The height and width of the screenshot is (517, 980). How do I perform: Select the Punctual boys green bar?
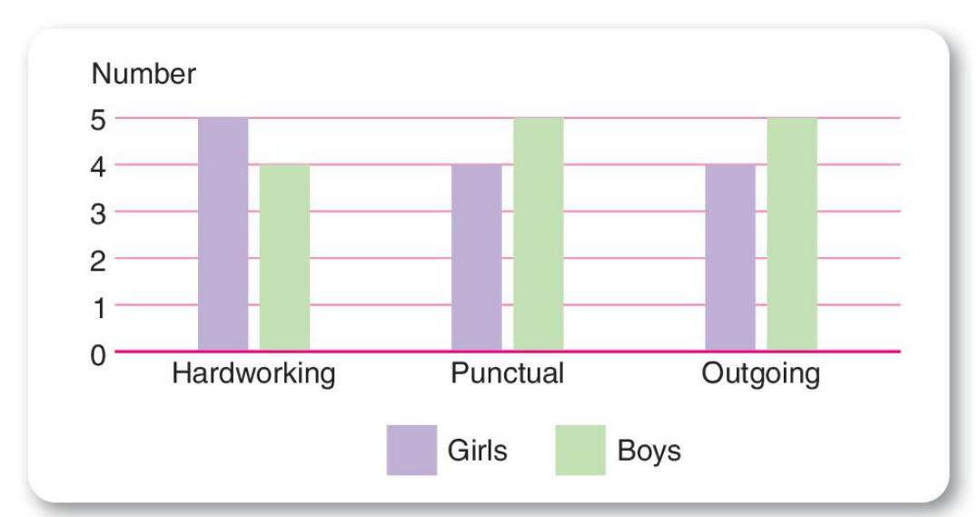click(x=538, y=234)
